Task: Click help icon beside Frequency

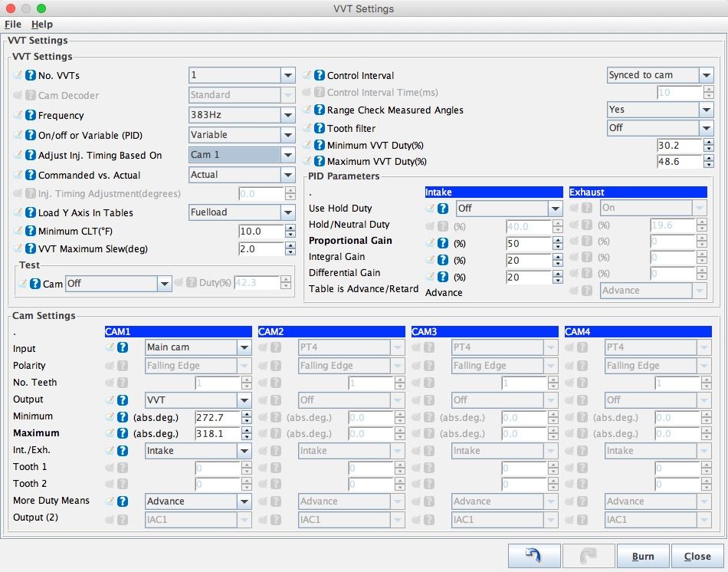Action: point(31,115)
